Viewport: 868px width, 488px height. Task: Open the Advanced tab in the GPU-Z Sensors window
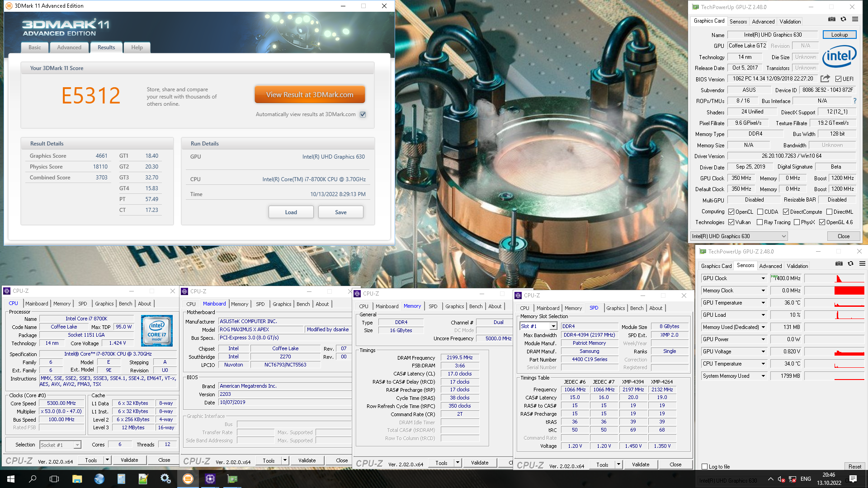770,266
